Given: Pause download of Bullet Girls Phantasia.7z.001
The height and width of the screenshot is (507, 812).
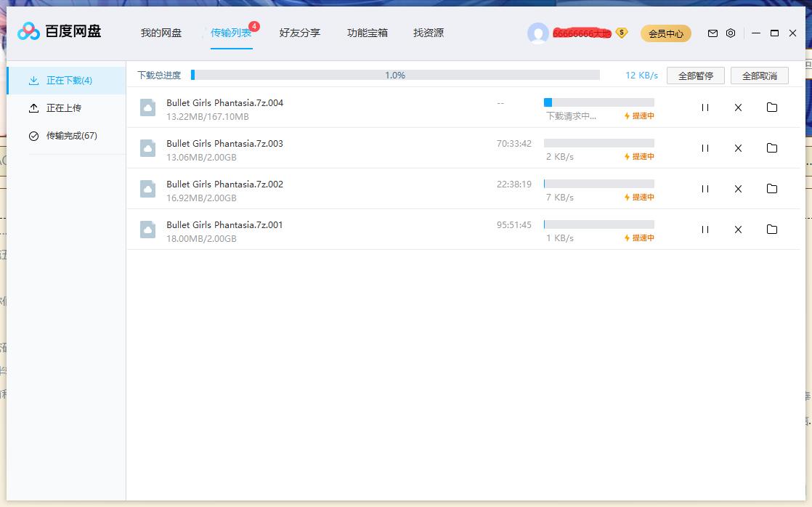Looking at the screenshot, I should [705, 230].
